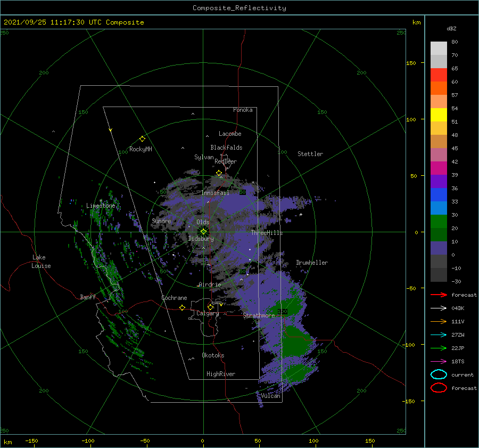
Task: Select the purple 36-39 dBZ swatch
Action: 439,182
